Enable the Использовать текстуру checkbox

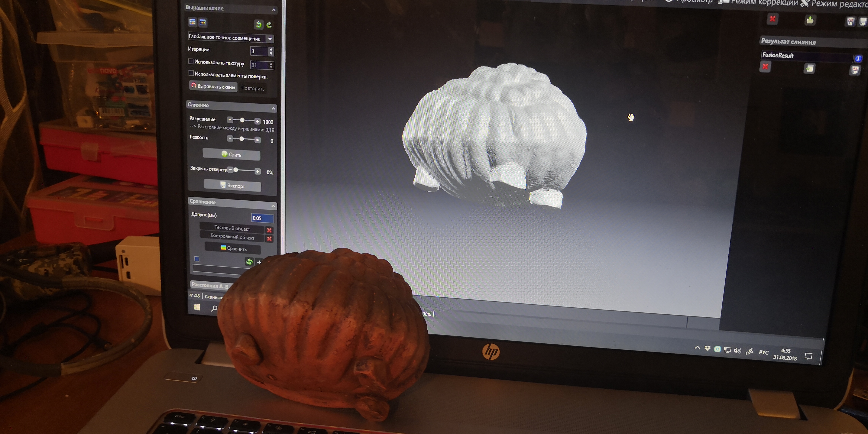(x=191, y=61)
